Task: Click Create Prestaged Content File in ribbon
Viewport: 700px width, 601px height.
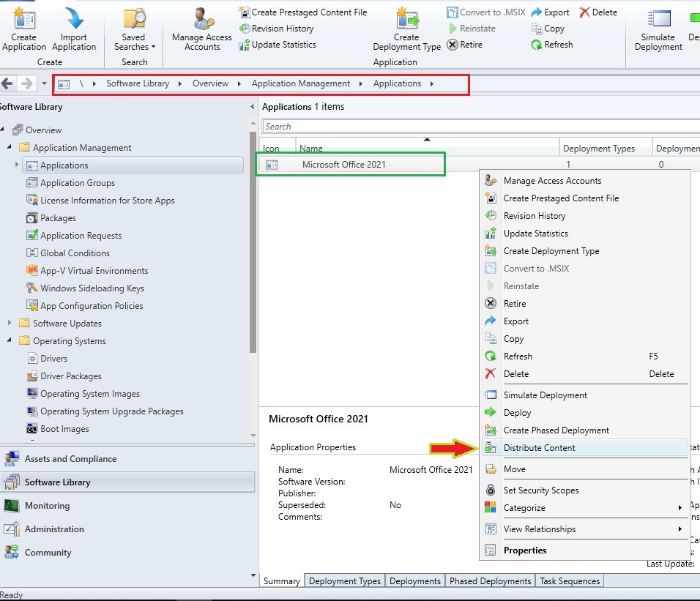Action: click(x=302, y=12)
